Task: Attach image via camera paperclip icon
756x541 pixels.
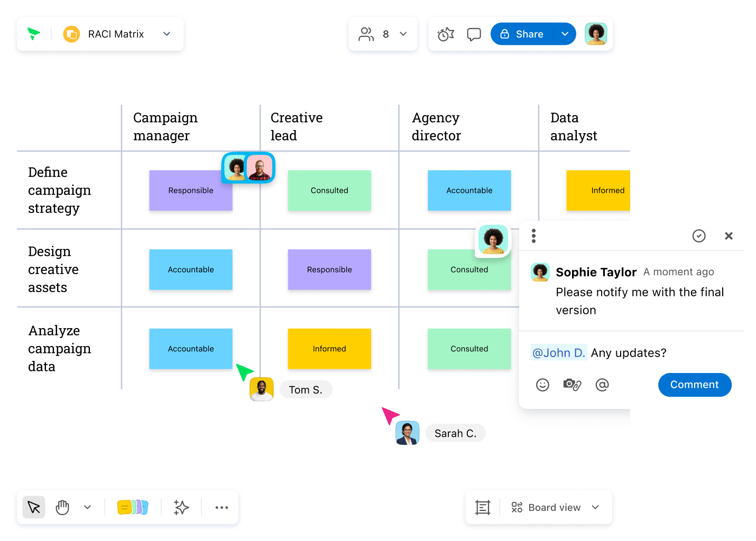Action: click(572, 385)
